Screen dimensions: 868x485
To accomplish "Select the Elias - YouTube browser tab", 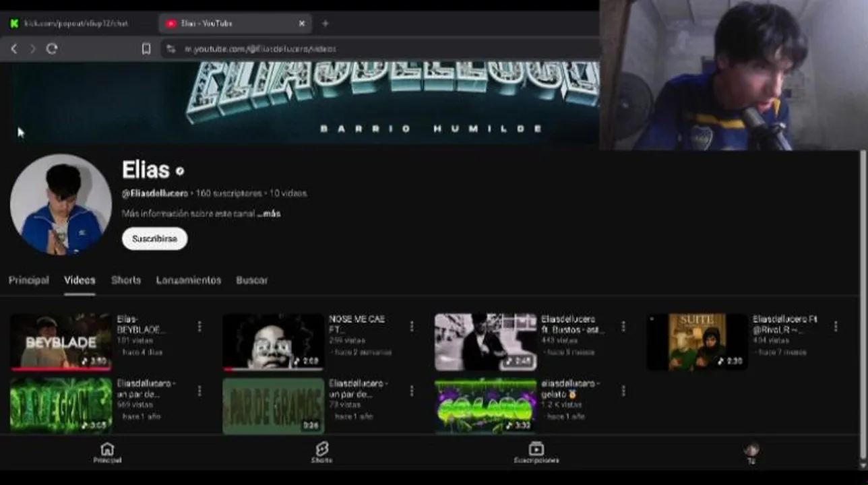I will point(235,24).
